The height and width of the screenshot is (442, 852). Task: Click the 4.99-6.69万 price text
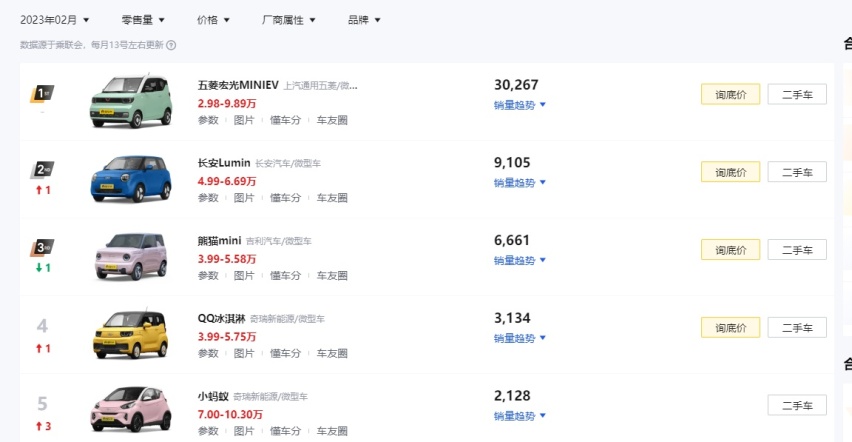227,181
